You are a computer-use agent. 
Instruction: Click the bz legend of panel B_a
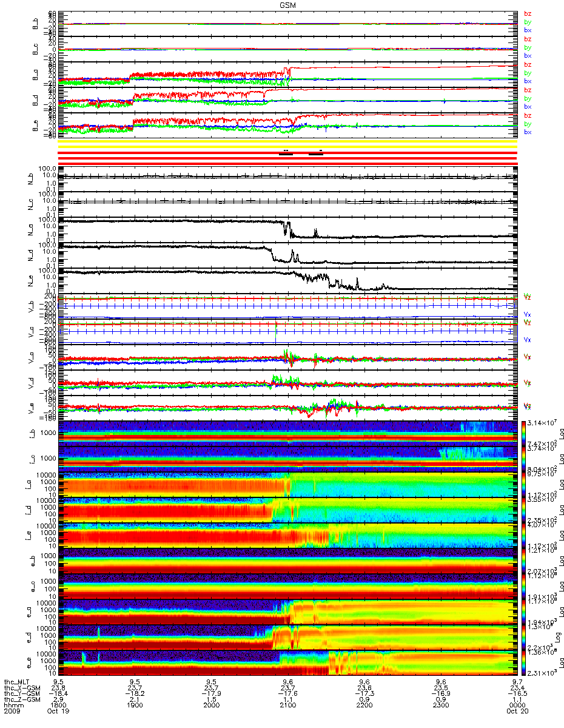click(x=528, y=64)
